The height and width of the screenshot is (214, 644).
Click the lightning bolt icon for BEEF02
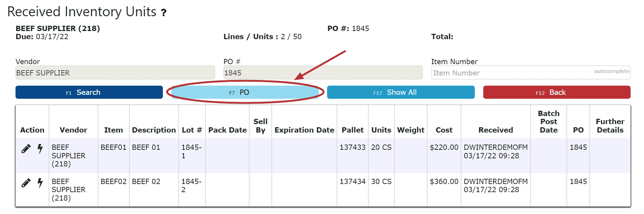point(40,183)
